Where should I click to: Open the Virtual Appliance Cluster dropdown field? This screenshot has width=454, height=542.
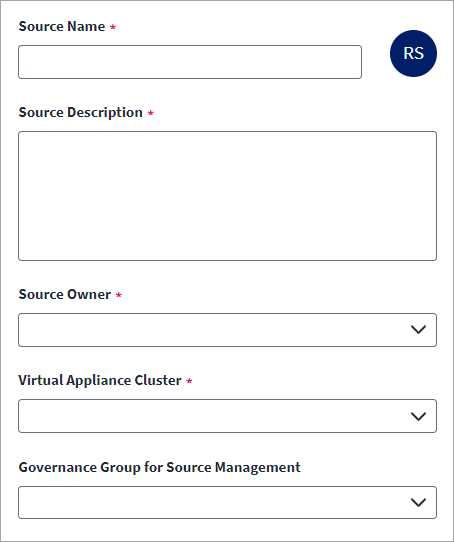(228, 416)
